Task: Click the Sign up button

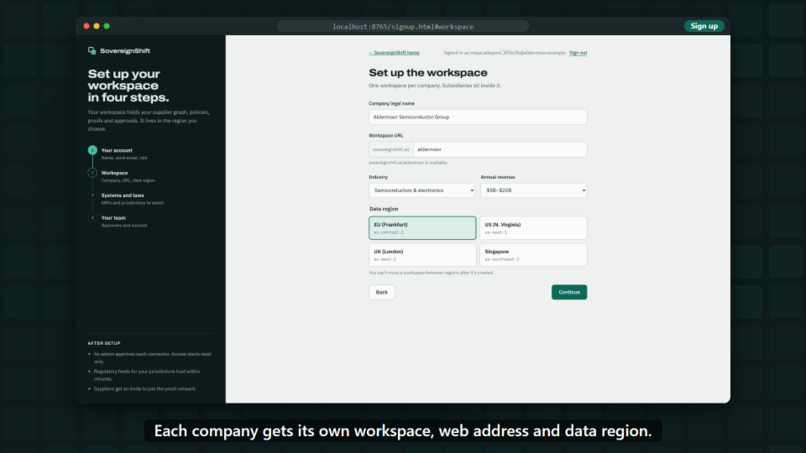Action: tap(704, 26)
